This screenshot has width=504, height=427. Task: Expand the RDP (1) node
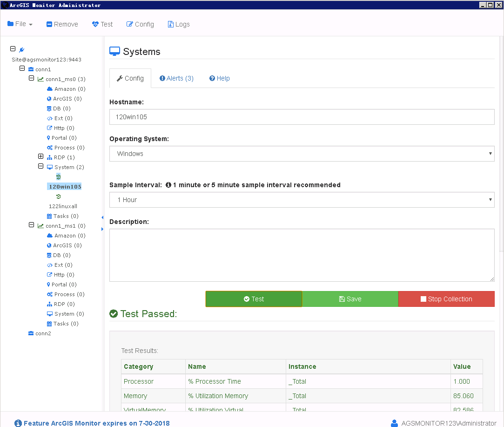click(x=41, y=156)
